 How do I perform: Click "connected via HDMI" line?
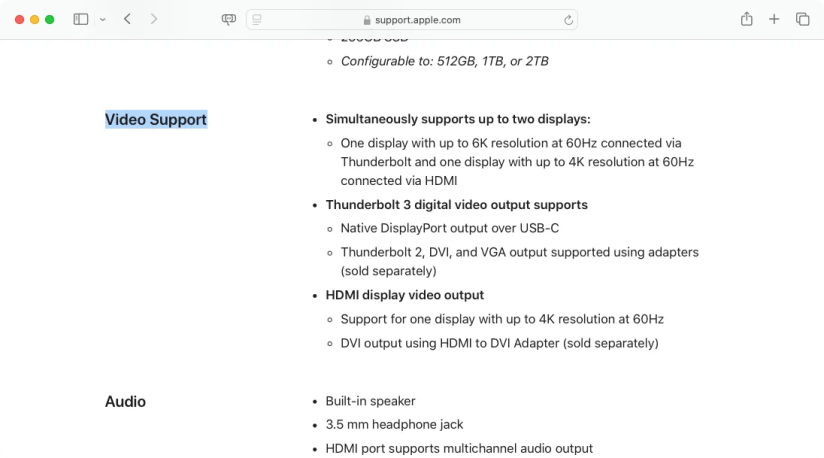(399, 181)
